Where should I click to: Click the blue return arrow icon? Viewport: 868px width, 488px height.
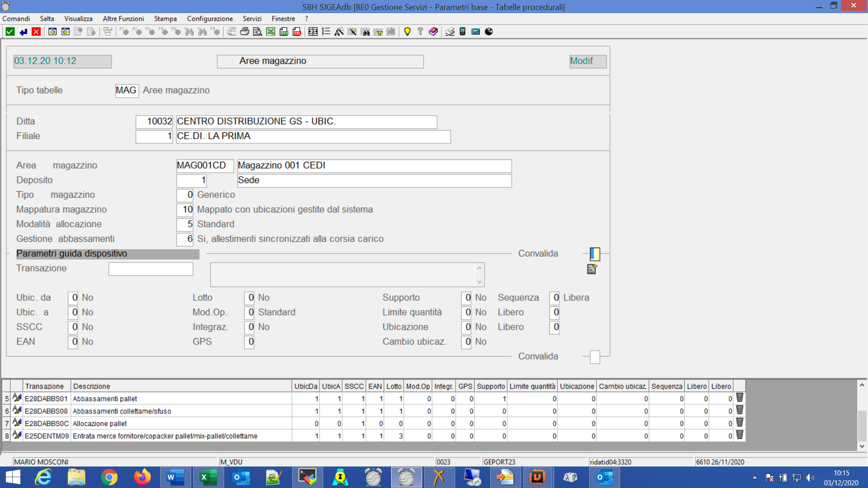(x=23, y=32)
